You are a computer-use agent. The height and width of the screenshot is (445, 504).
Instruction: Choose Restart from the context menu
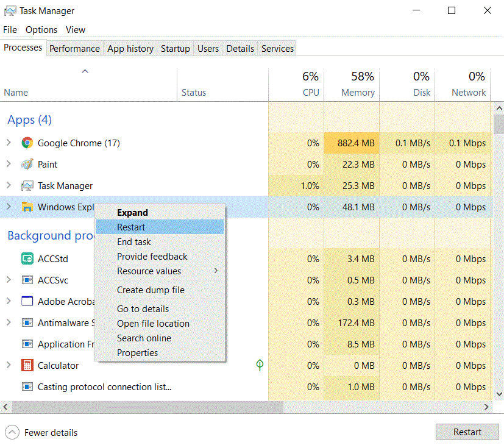tap(131, 227)
